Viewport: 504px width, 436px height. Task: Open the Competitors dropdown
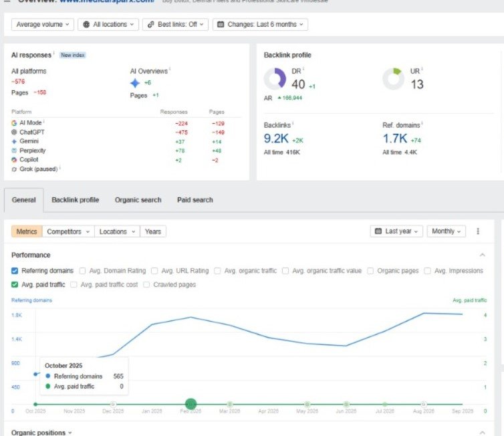[x=68, y=231]
